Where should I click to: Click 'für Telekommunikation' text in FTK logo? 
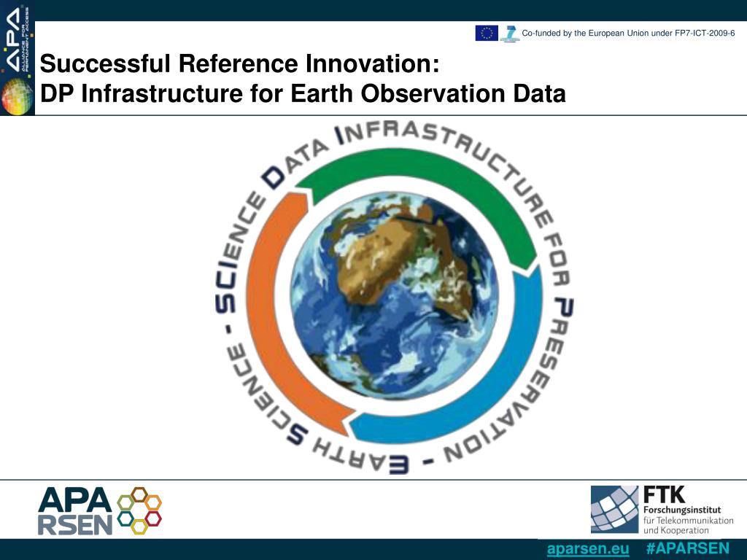tap(689, 521)
